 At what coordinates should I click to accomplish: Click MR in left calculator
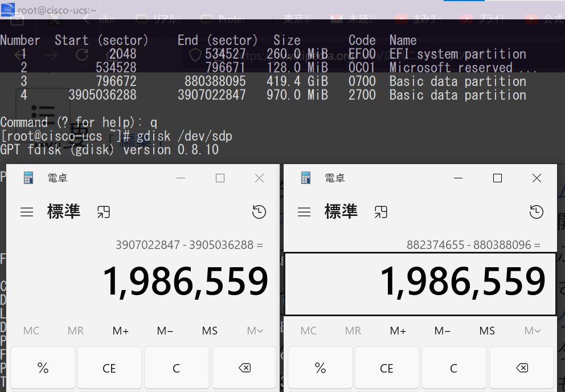76,330
